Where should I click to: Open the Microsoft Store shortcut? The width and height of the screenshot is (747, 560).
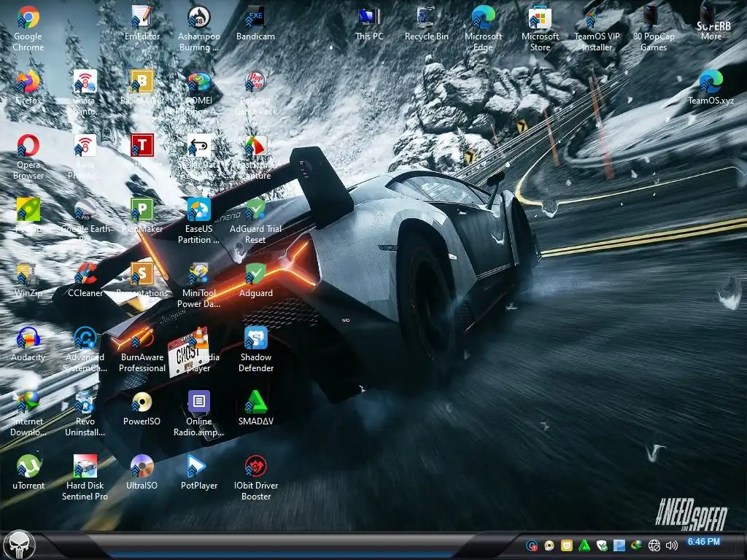coord(541,17)
